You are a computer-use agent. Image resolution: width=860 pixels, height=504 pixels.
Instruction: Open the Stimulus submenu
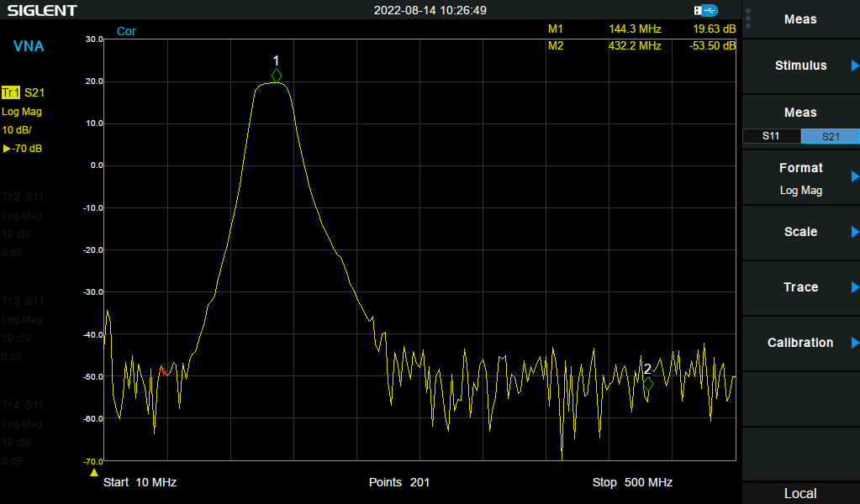click(801, 66)
